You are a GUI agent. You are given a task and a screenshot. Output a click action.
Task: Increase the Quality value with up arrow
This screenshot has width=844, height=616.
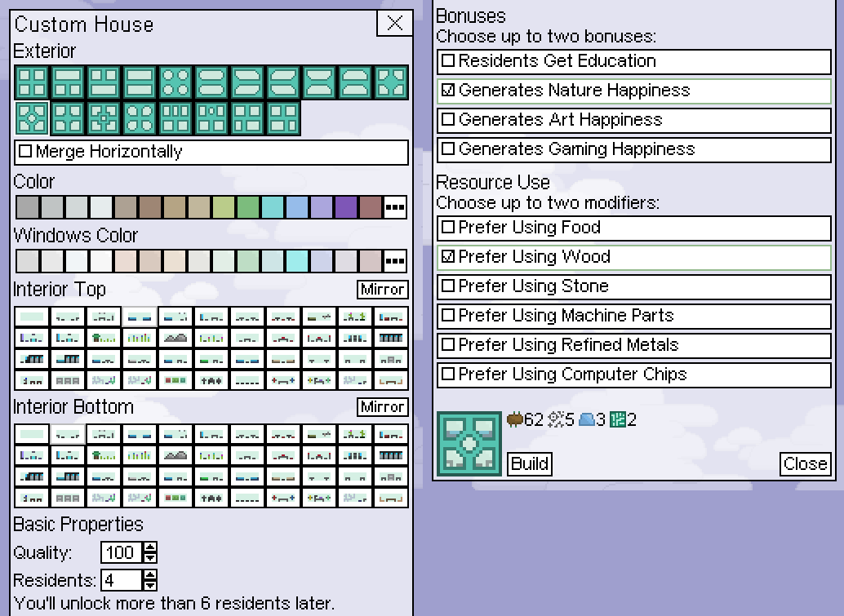pos(149,547)
